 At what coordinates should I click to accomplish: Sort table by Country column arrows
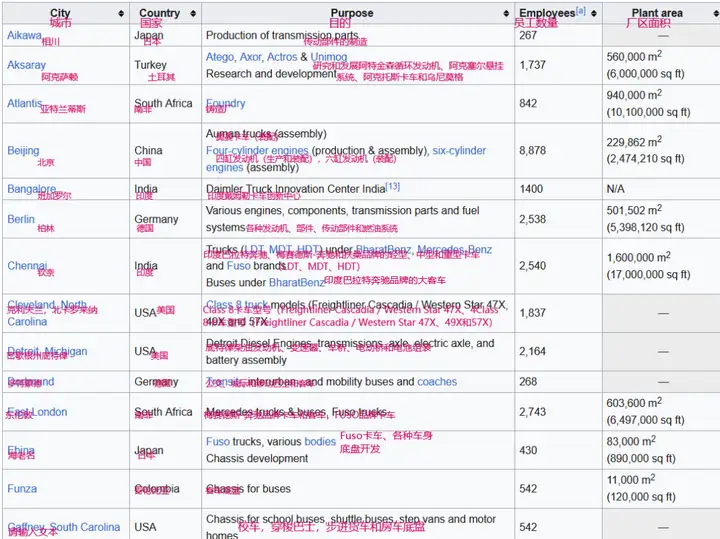tap(193, 13)
